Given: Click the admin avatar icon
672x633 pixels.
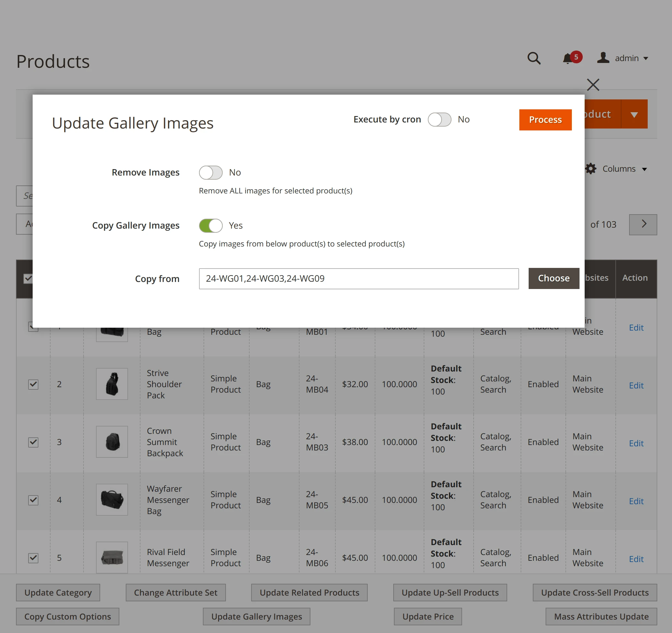Looking at the screenshot, I should [604, 58].
